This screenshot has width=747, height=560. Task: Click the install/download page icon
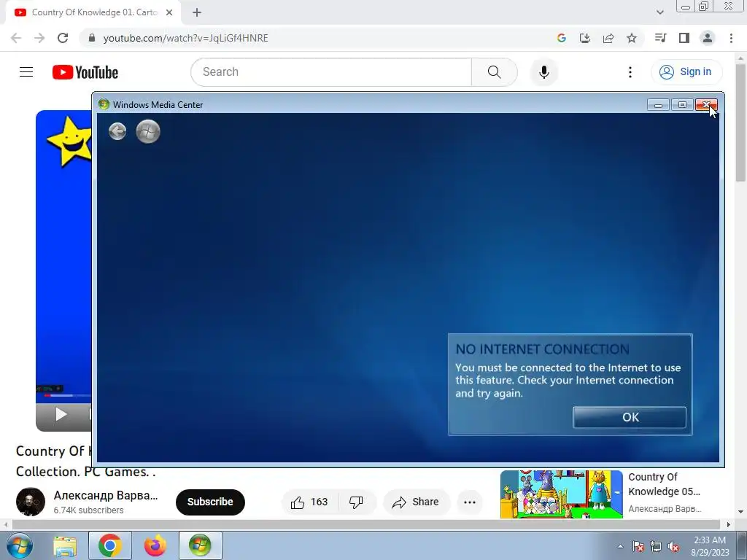(584, 38)
